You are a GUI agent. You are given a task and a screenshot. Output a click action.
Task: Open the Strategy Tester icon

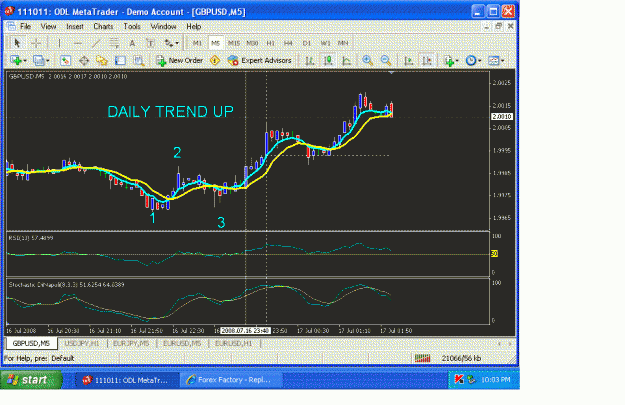coord(139,61)
